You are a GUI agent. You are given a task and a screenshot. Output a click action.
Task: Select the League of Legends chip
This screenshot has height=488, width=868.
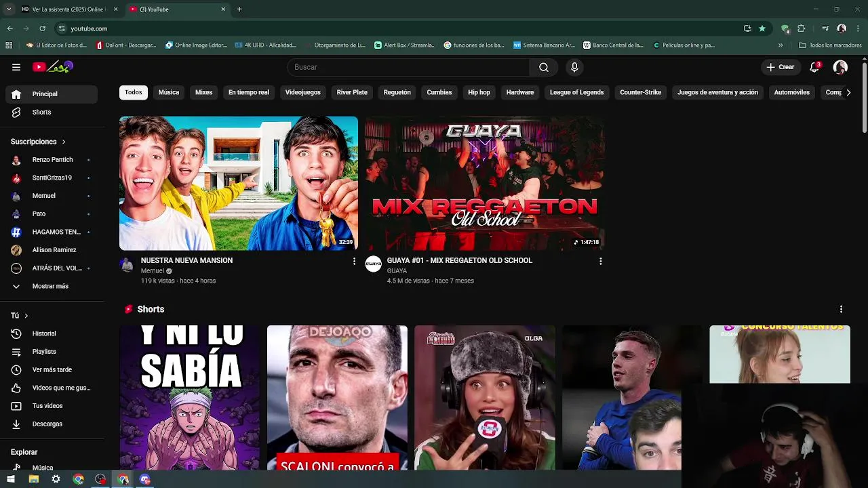576,92
